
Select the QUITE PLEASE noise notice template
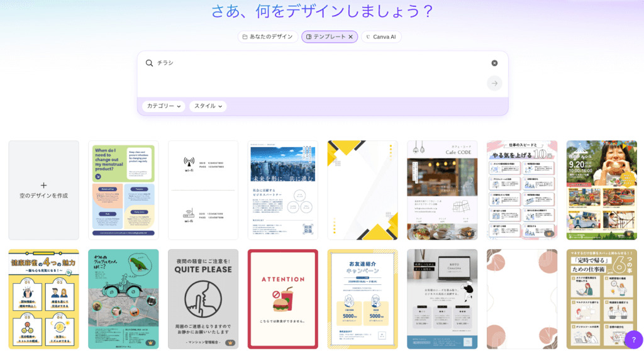click(203, 299)
